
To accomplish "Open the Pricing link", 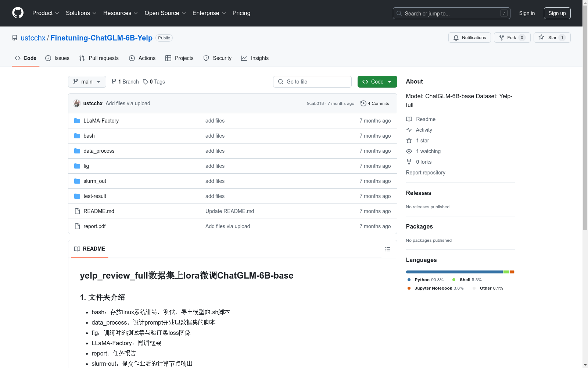I will coord(241,13).
